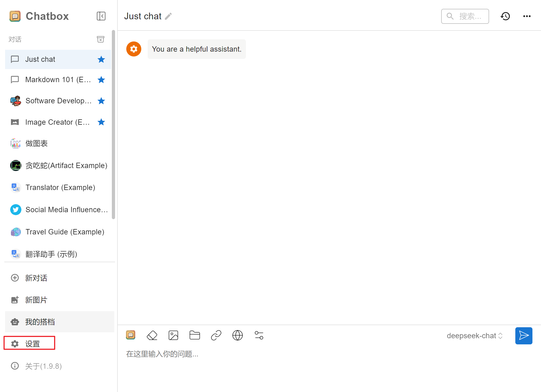Open the Image Creator conversation
Screen dimensions: 541x392
point(58,122)
